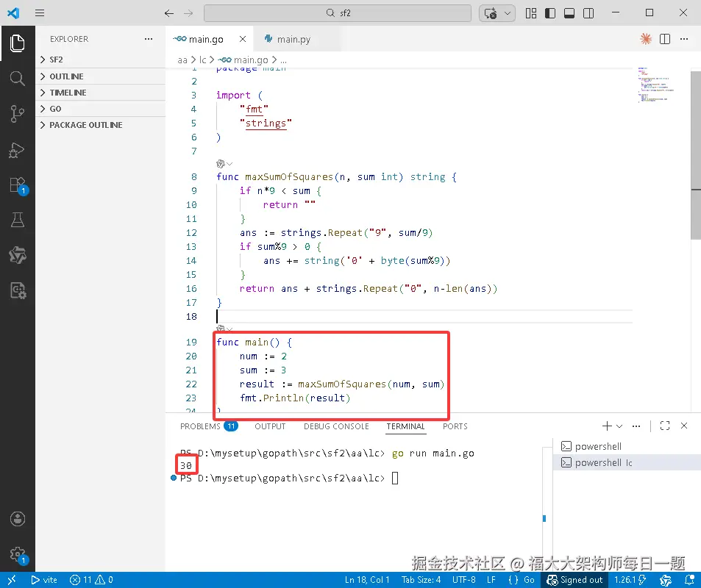Open Customize Layout button

click(x=531, y=13)
